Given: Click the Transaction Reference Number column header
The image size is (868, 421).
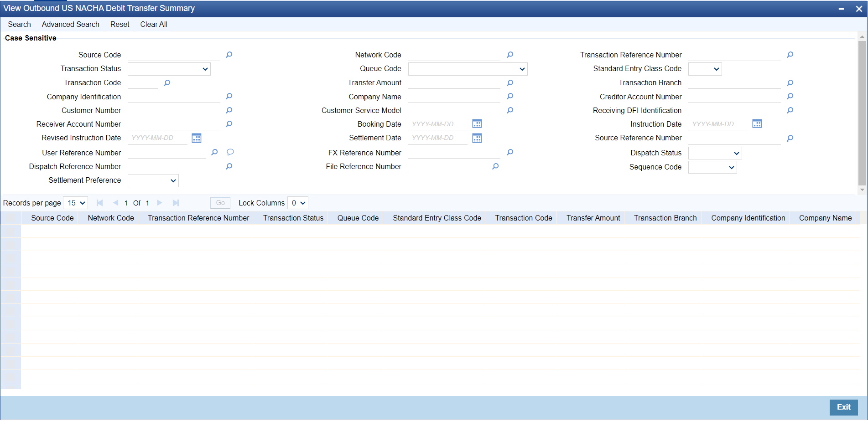Looking at the screenshot, I should click(x=198, y=218).
